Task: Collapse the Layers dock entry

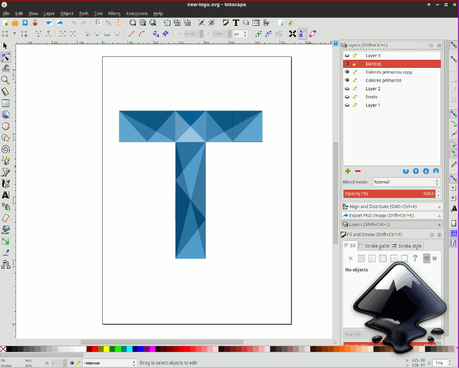Action: 392,225
